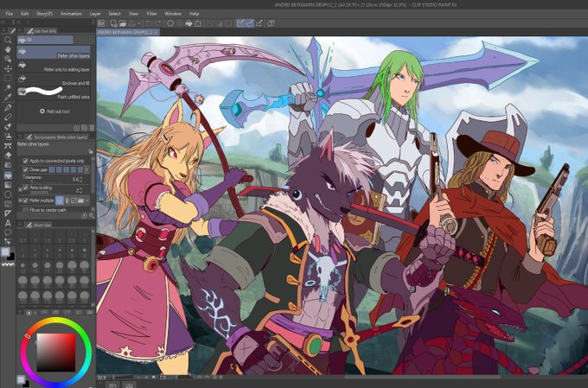The image size is (588, 388).
Task: Pick a shade in the color square
Action: pos(56,353)
